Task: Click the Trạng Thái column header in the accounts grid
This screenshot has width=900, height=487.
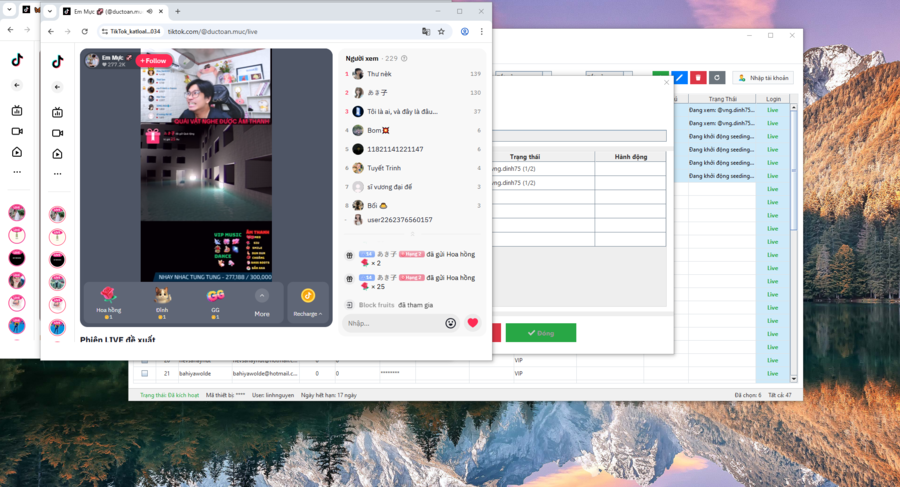Action: coord(722,99)
